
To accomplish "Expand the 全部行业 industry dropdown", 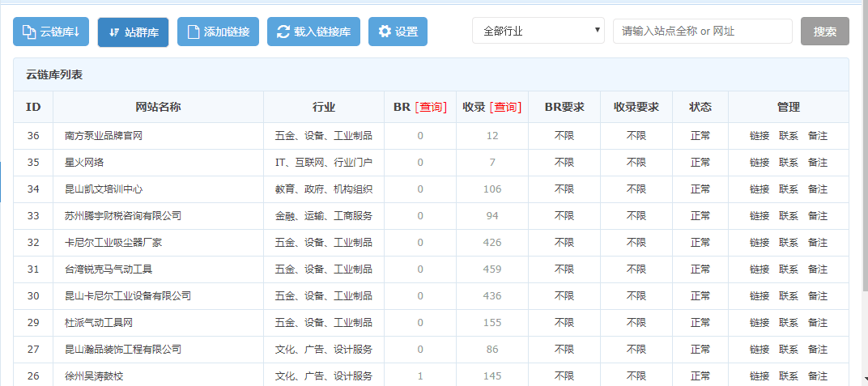I will 538,32.
